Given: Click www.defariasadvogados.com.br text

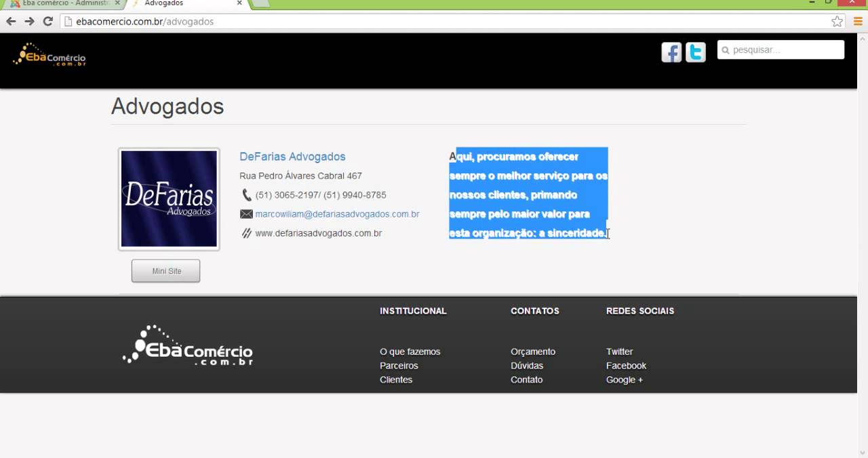Looking at the screenshot, I should click(x=318, y=233).
